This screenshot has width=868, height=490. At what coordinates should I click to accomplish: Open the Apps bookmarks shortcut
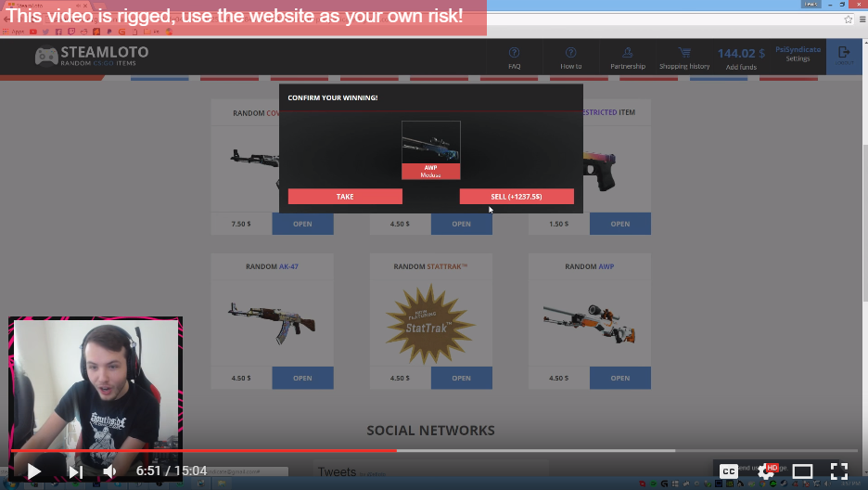(13, 32)
